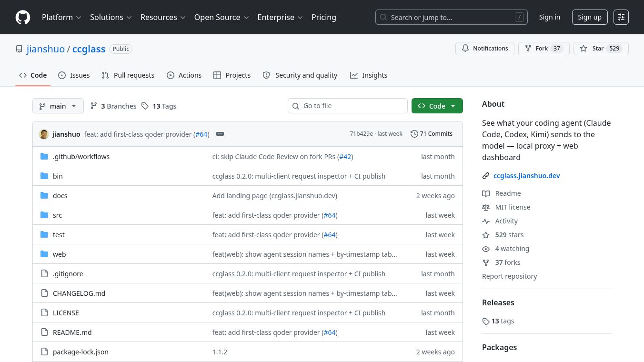The image size is (644, 362).
Task: Open the commit history clock icon
Action: (414, 134)
